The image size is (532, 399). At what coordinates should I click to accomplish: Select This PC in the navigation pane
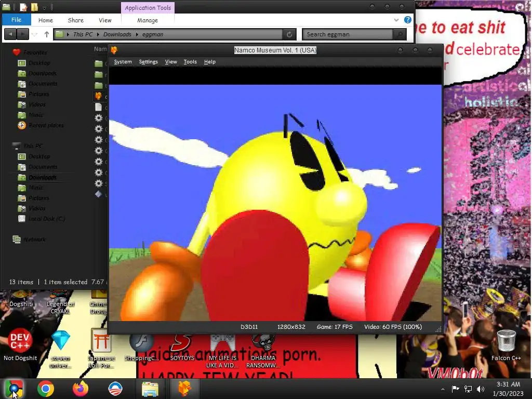(33, 146)
